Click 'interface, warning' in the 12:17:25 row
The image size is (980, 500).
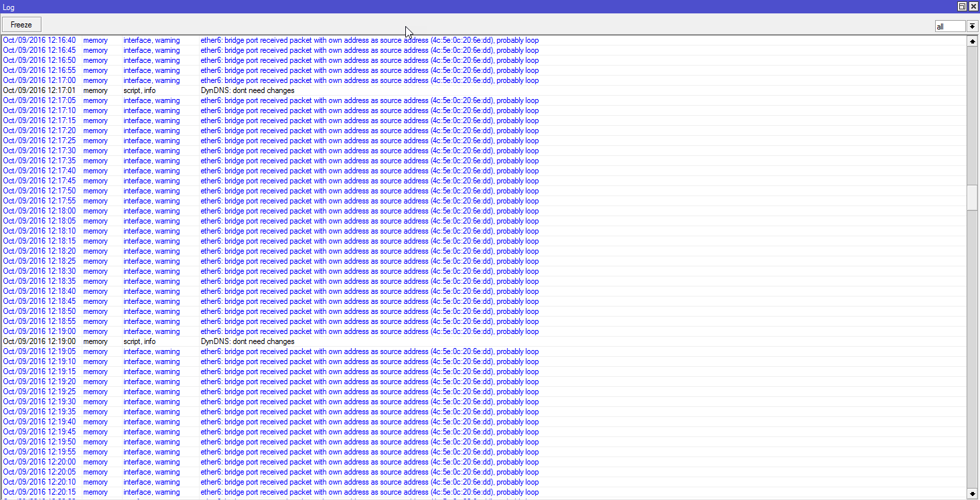pyautogui.click(x=151, y=141)
